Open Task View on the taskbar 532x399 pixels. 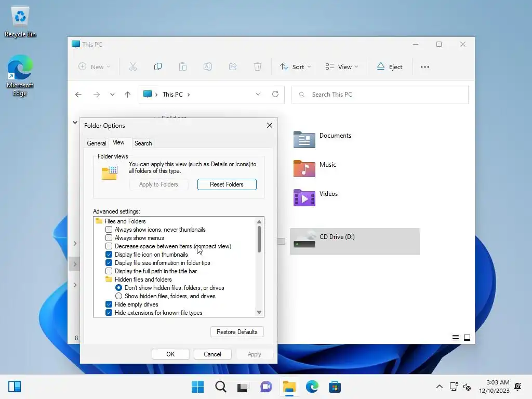(x=243, y=387)
